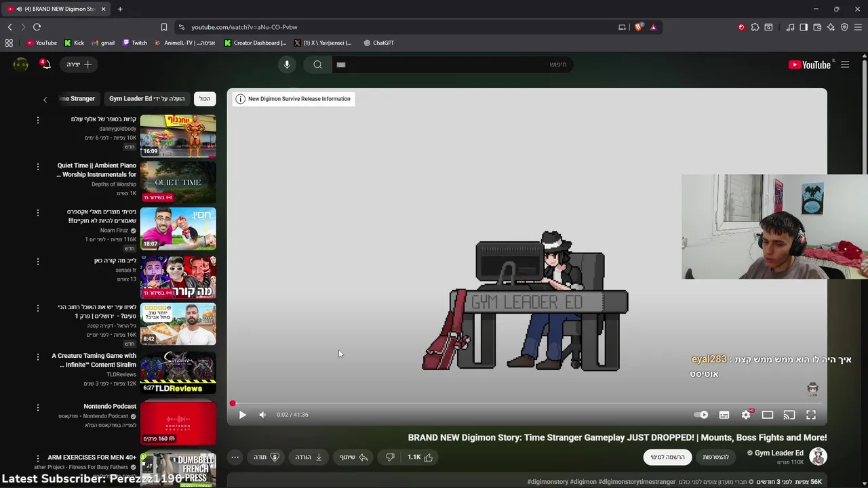Dislike the video
Screen dimensions: 868x488
[390, 457]
